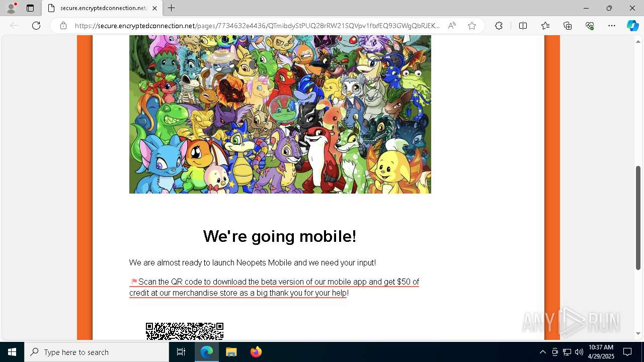The height and width of the screenshot is (362, 644).
Task: Open Settings and more menu
Action: pos(612,26)
